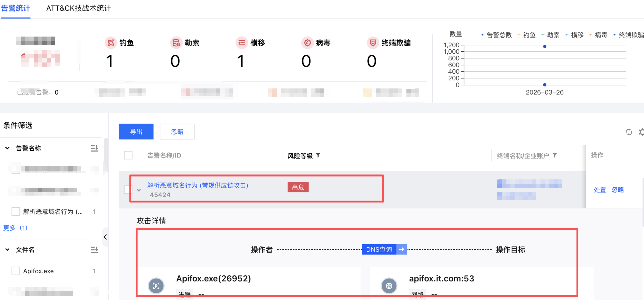The width and height of the screenshot is (644, 300).
Task: Check the 解析恶意域名行为 filter checkbox
Action: pos(16,212)
